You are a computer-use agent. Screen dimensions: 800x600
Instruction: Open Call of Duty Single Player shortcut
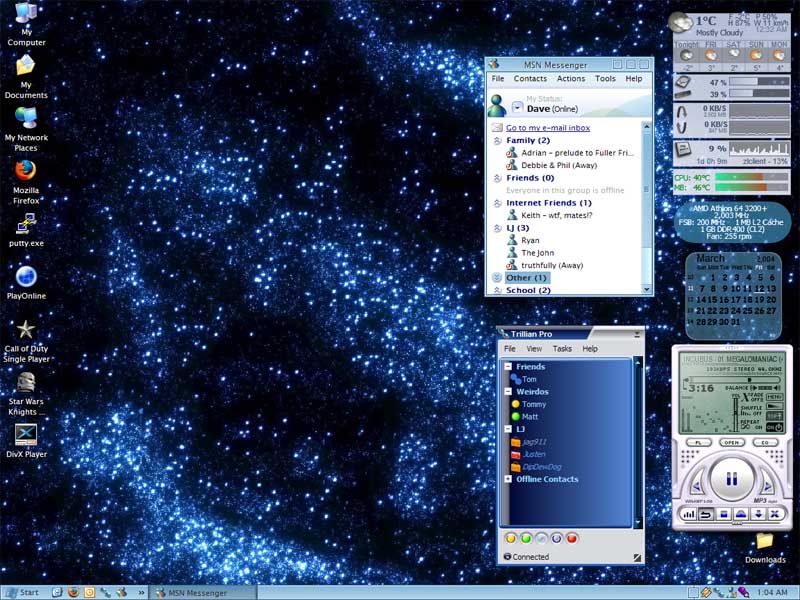tap(26, 330)
